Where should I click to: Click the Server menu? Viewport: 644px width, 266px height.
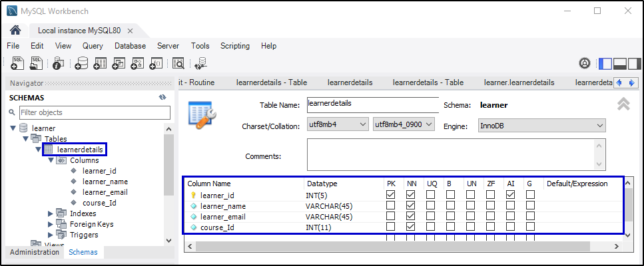click(x=168, y=46)
